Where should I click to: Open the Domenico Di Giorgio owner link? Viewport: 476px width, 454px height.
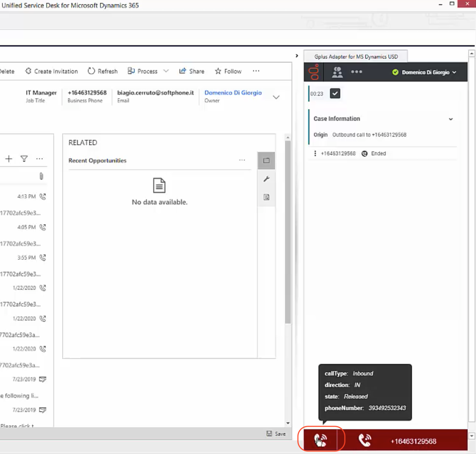tap(233, 93)
